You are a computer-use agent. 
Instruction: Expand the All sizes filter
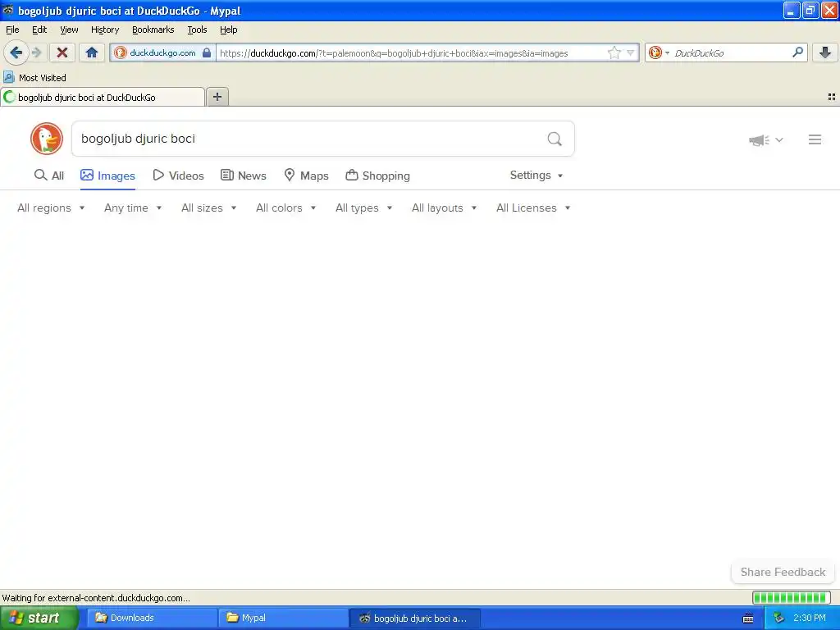pos(208,208)
